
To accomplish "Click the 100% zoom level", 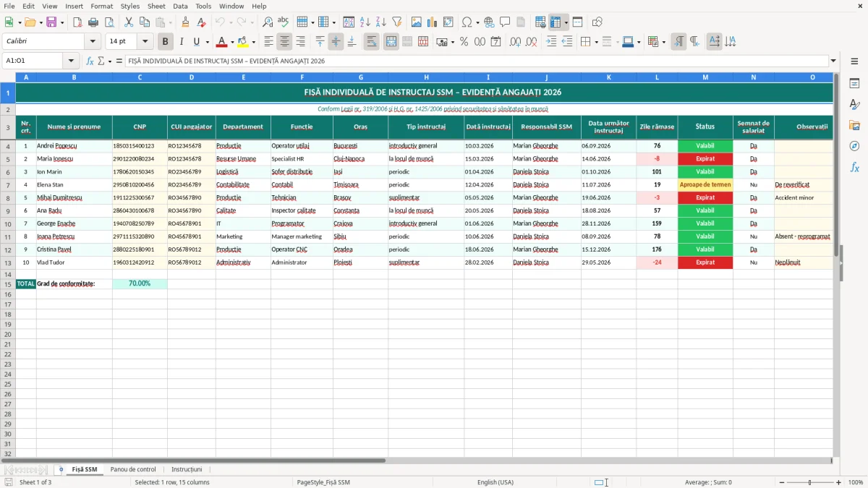I will pos(856,482).
